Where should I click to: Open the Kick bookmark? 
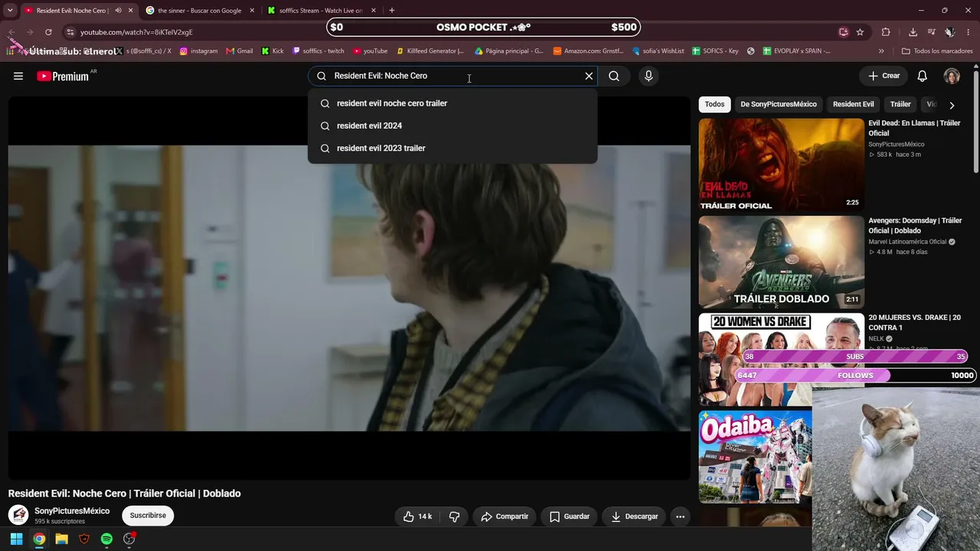coord(273,51)
